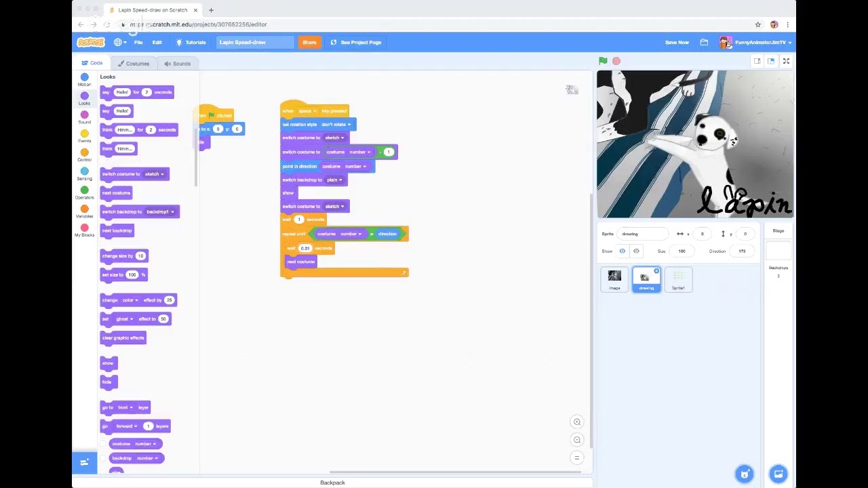
Task: Check the costume number reporter checkbox
Action: point(104,444)
